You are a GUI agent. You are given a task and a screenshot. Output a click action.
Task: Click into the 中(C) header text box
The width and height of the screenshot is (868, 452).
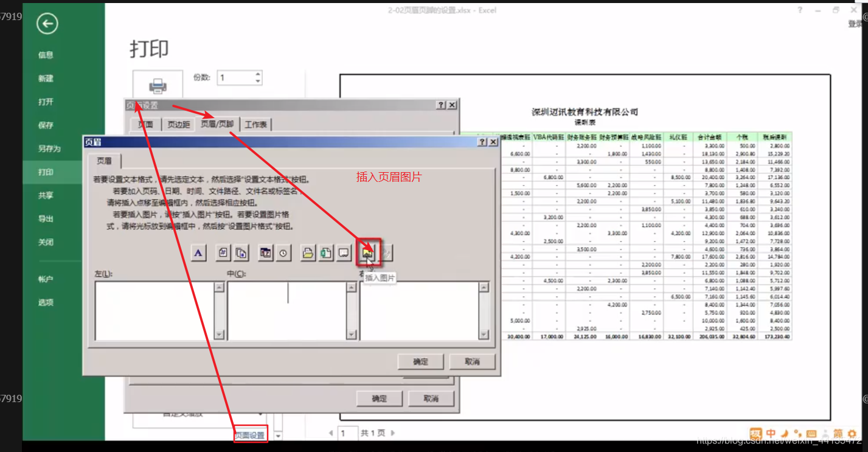(286, 310)
